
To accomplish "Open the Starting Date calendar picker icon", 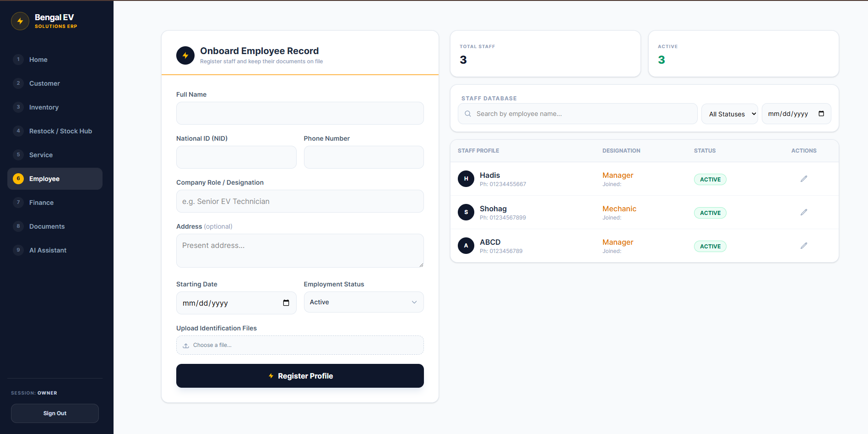I will point(286,303).
